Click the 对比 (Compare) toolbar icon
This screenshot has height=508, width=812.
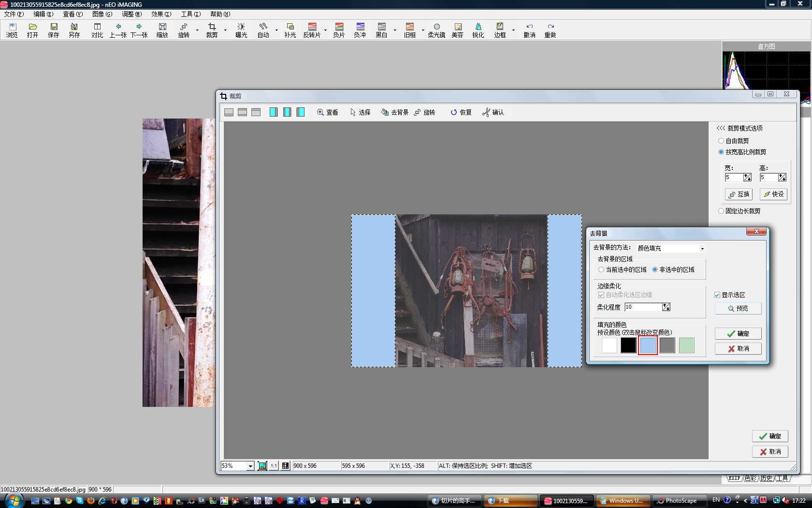(x=97, y=30)
